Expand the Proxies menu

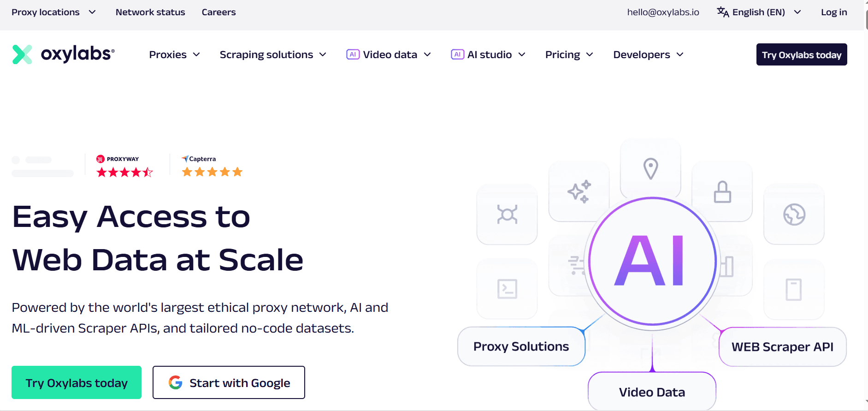pyautogui.click(x=174, y=54)
